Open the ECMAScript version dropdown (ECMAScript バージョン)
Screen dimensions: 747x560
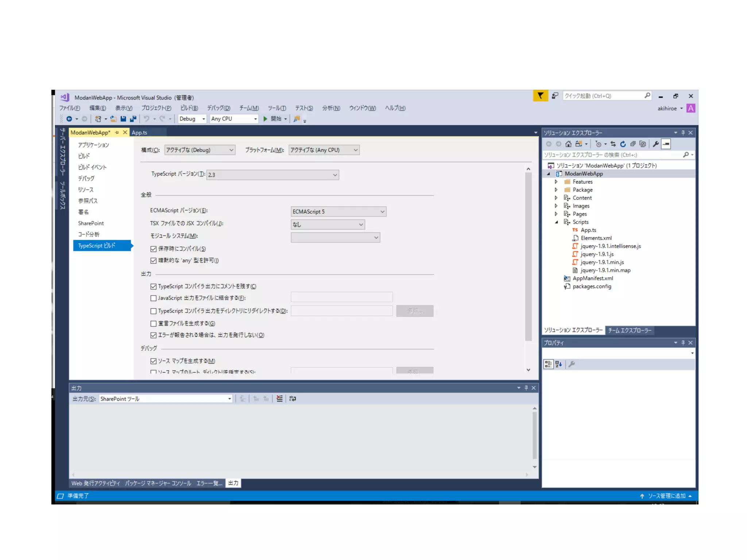(x=338, y=211)
